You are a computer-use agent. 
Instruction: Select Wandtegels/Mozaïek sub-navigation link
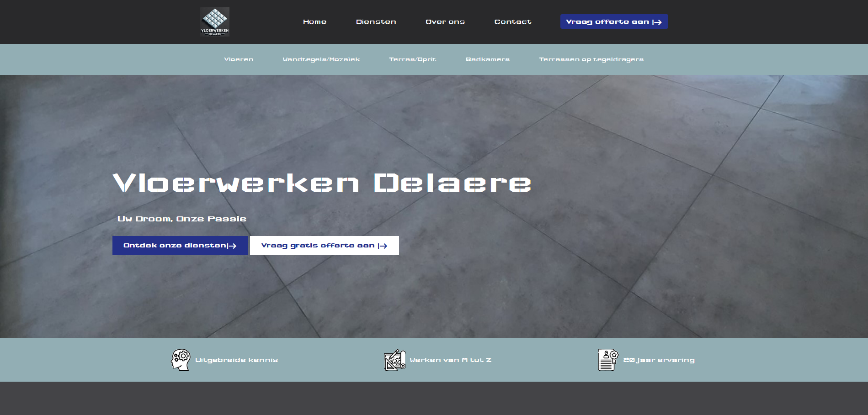pos(321,59)
